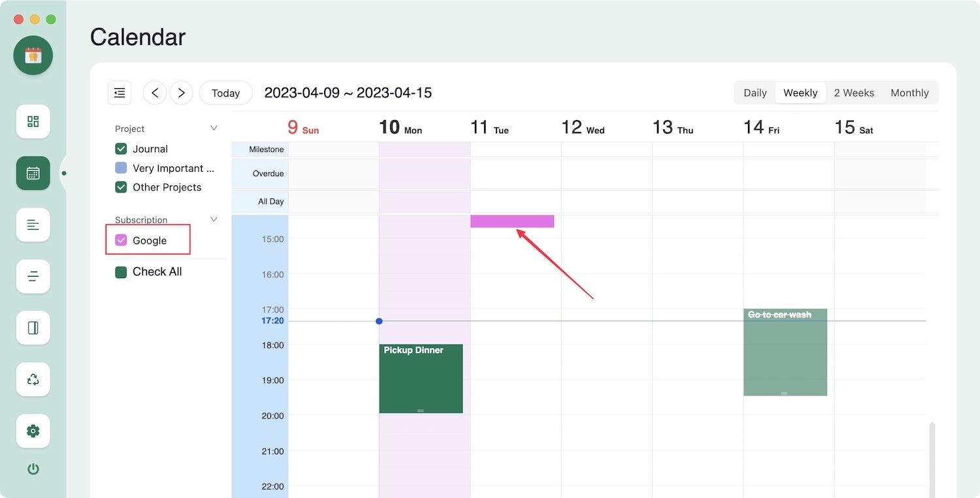The width and height of the screenshot is (980, 498).
Task: Go to next week arrow
Action: [182, 93]
